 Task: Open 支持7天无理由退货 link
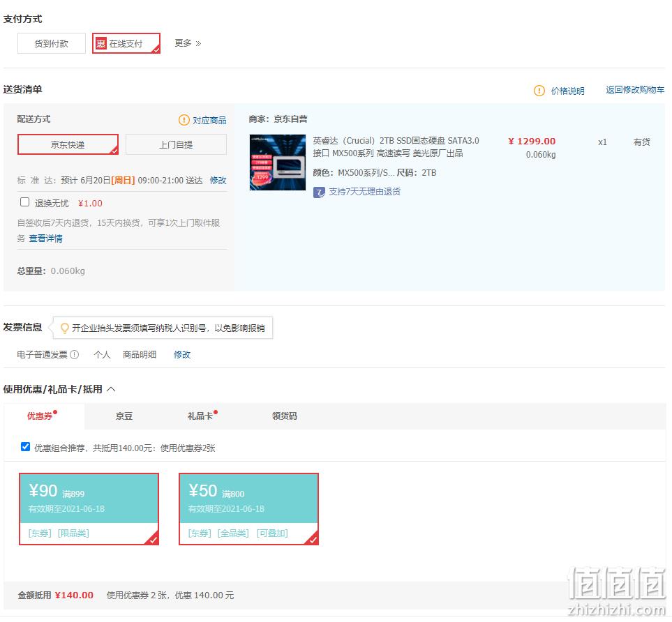[365, 192]
